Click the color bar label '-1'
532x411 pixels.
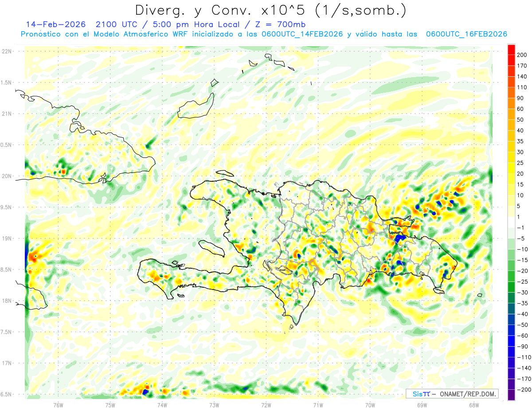pyautogui.click(x=520, y=228)
